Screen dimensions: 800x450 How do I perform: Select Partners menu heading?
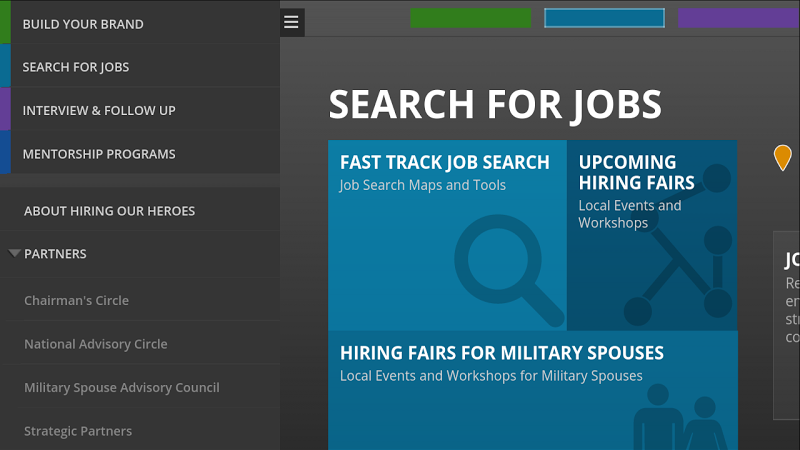coord(55,254)
